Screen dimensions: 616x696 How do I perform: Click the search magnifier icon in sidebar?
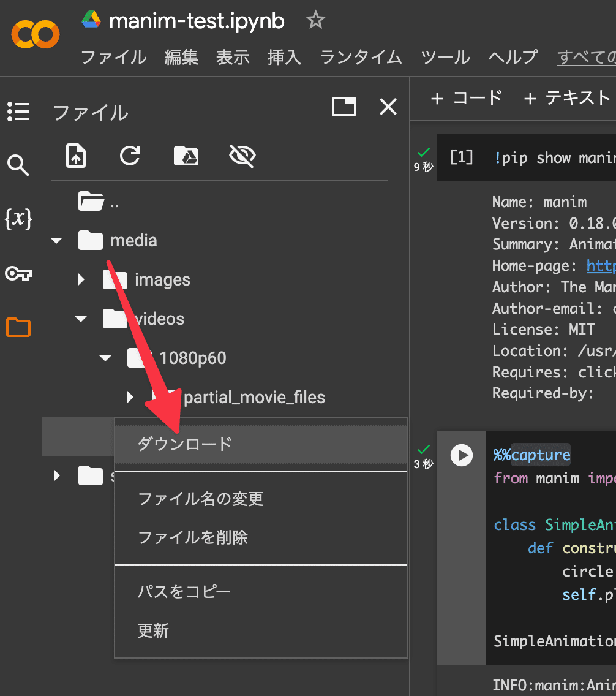18,165
